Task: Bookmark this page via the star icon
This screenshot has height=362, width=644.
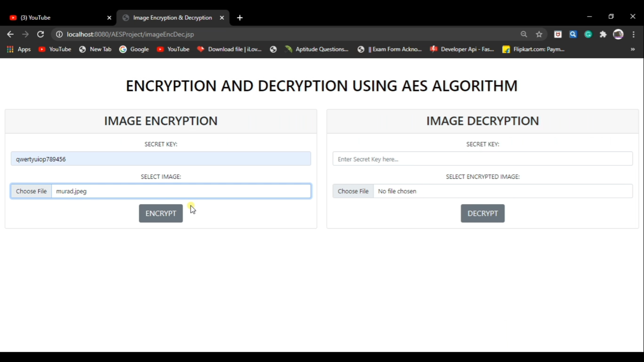Action: 539,34
